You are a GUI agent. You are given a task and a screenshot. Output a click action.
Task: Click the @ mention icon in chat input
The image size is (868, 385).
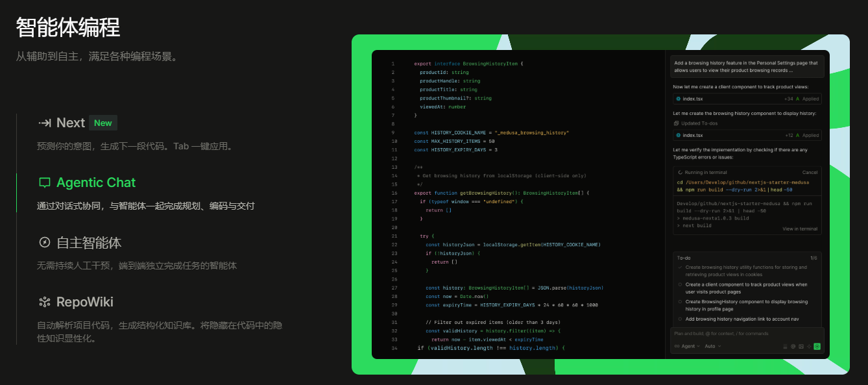(x=793, y=347)
